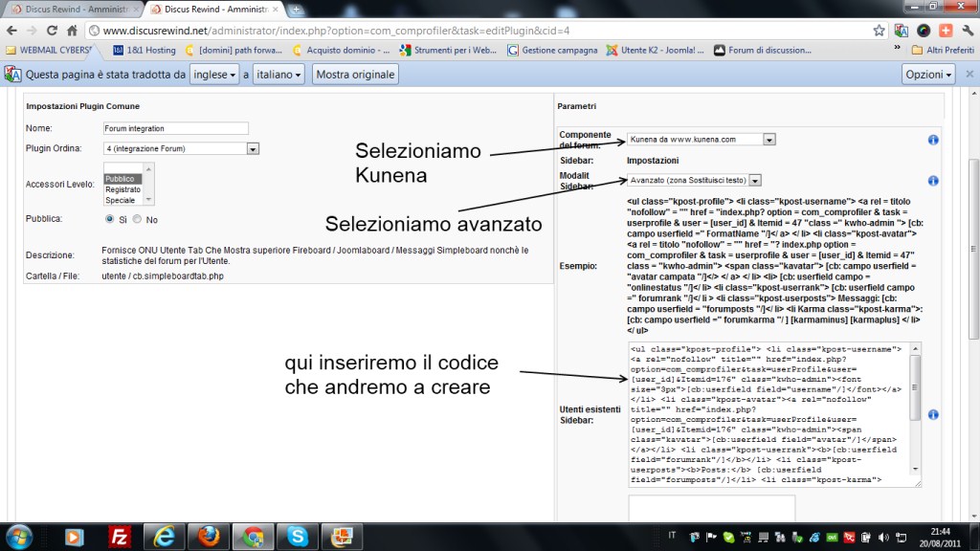980x551 pixels.
Task: Bookmark this page with the star icon
Action: tap(879, 30)
